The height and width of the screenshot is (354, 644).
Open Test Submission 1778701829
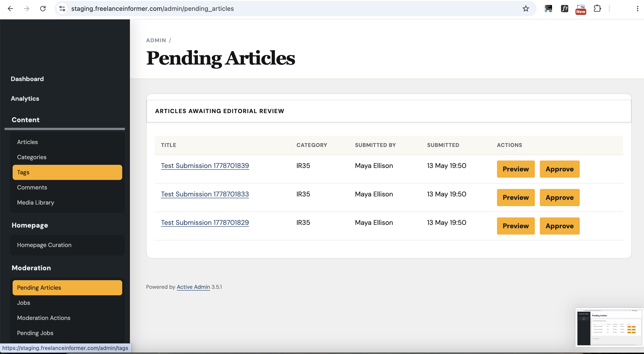[205, 223]
